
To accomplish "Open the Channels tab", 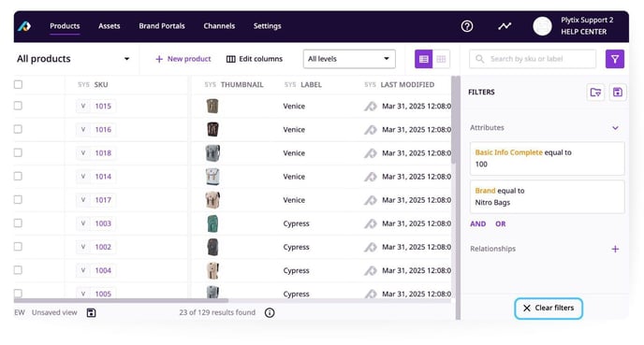I will tap(219, 26).
